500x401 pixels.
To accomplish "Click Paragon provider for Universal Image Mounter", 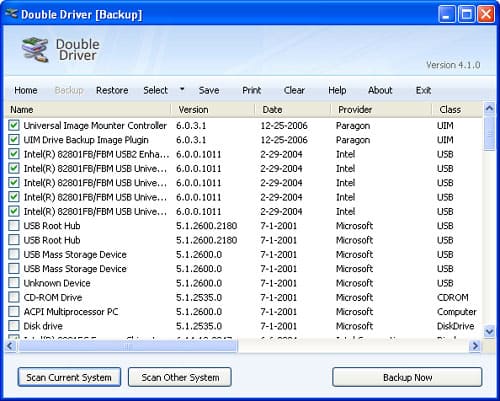I will 353,126.
